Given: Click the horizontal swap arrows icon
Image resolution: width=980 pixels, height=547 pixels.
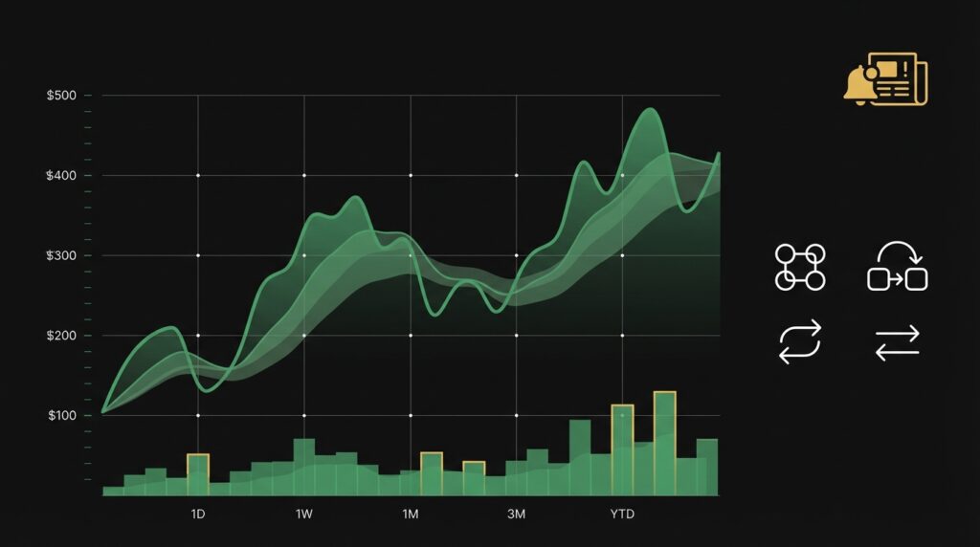Looking at the screenshot, I should [x=897, y=342].
